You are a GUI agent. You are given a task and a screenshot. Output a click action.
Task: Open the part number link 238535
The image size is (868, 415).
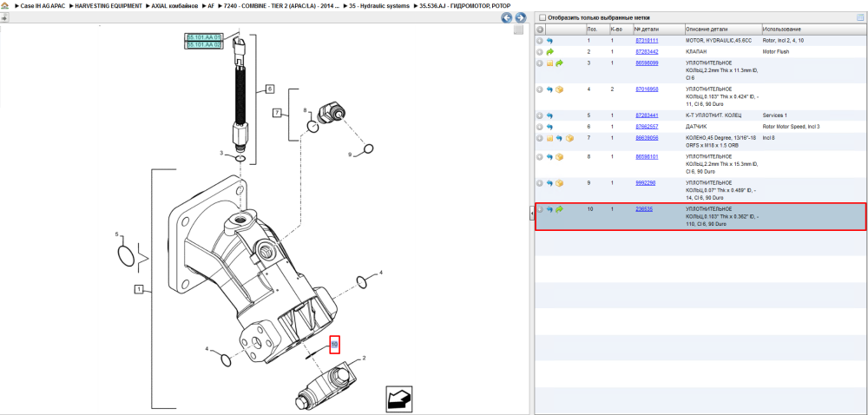coord(644,210)
